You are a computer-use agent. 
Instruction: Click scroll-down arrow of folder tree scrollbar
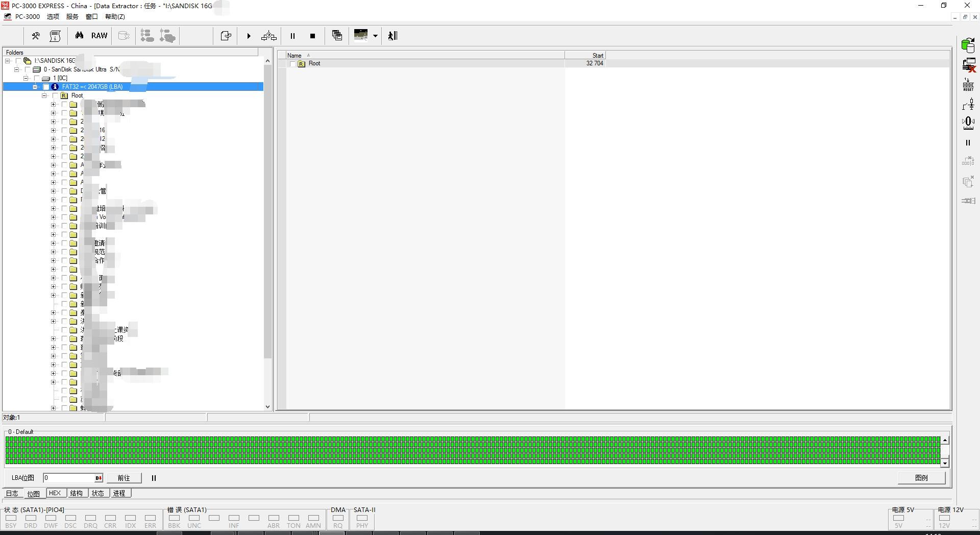(267, 407)
